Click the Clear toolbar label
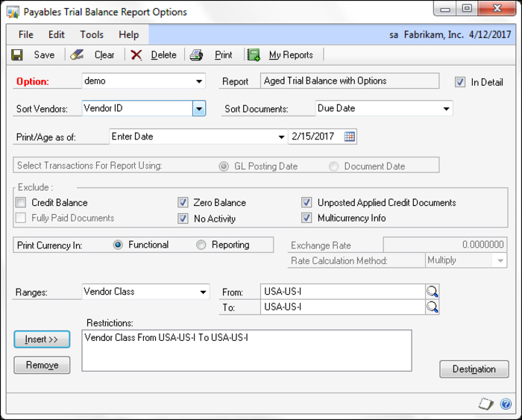The width and height of the screenshot is (522, 420). point(104,55)
